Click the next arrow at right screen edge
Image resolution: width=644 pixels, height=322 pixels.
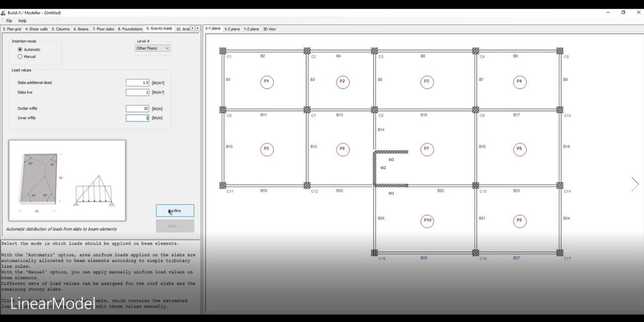pyautogui.click(x=635, y=184)
